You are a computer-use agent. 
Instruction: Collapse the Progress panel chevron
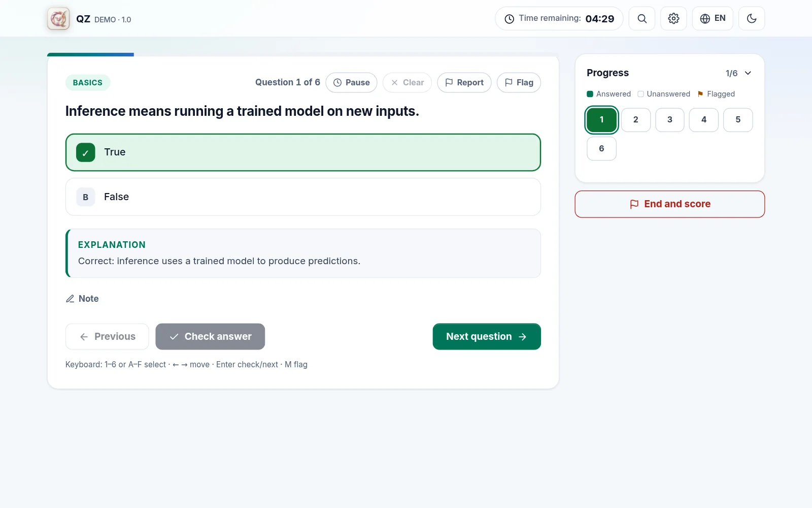pyautogui.click(x=748, y=73)
